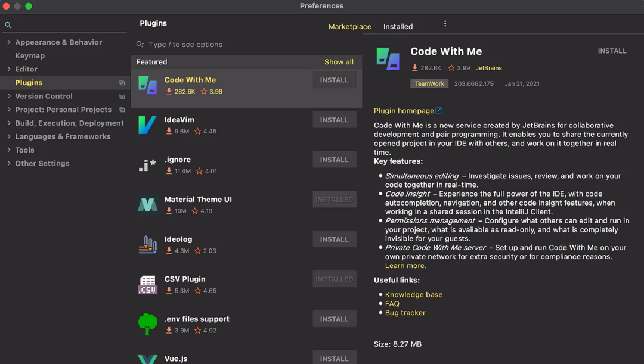This screenshot has height=364, width=644.
Task: Click the download icon of the Ideolog row
Action: click(169, 251)
